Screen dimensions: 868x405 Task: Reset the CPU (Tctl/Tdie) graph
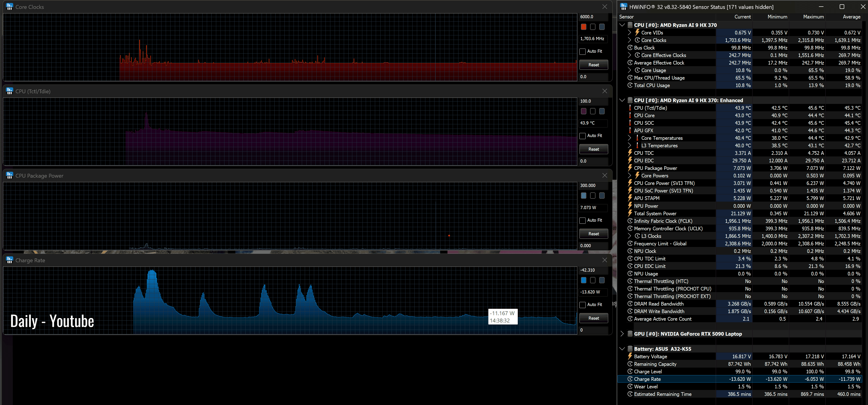click(x=593, y=149)
